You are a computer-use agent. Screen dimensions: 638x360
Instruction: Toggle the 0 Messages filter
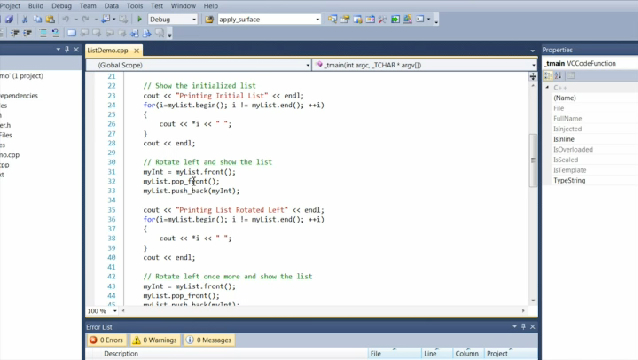tap(208, 340)
